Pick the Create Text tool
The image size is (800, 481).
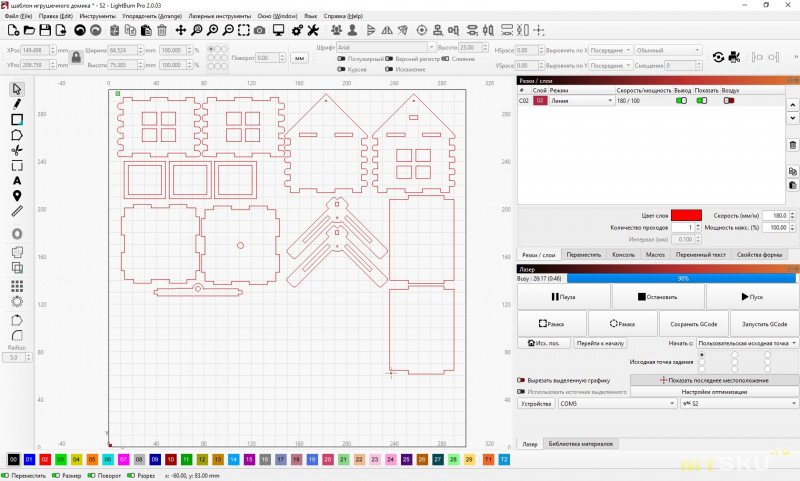point(17,180)
